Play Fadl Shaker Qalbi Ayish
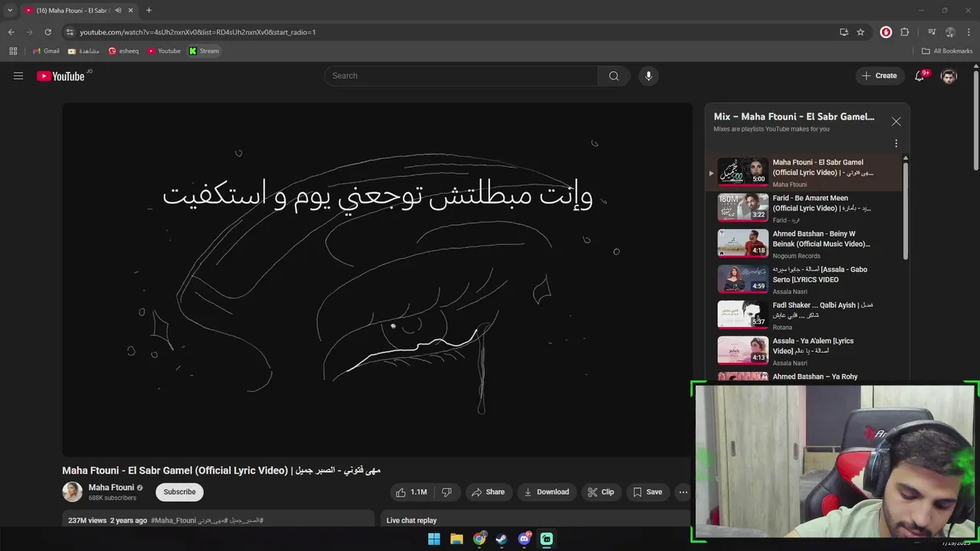This screenshot has width=980, height=551. click(804, 315)
